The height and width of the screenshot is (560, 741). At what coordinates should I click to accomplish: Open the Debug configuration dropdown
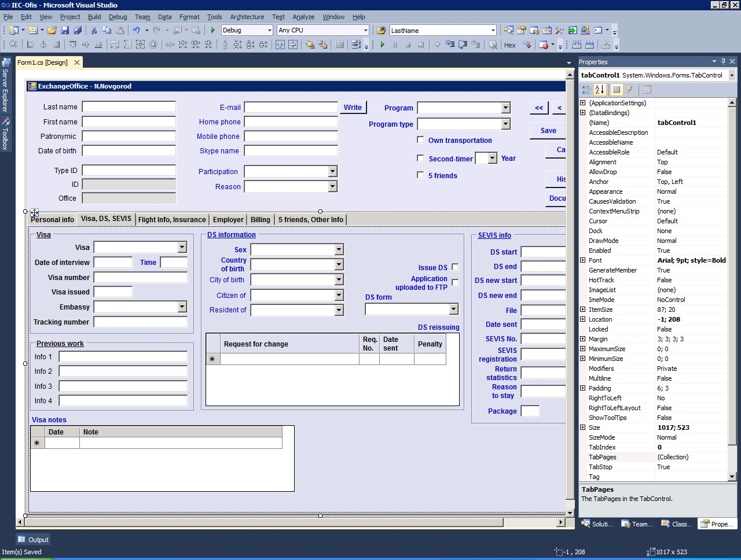269,30
